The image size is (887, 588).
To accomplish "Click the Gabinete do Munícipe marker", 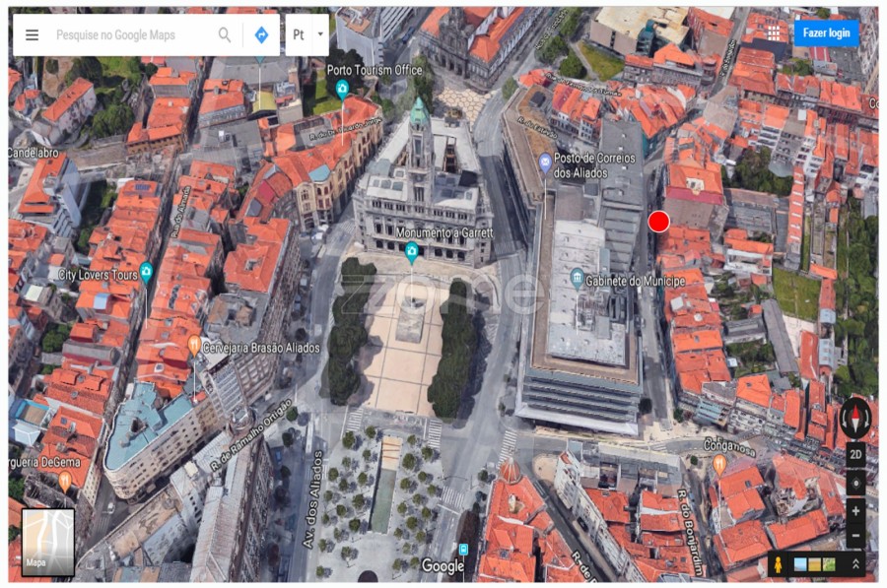I will [577, 277].
